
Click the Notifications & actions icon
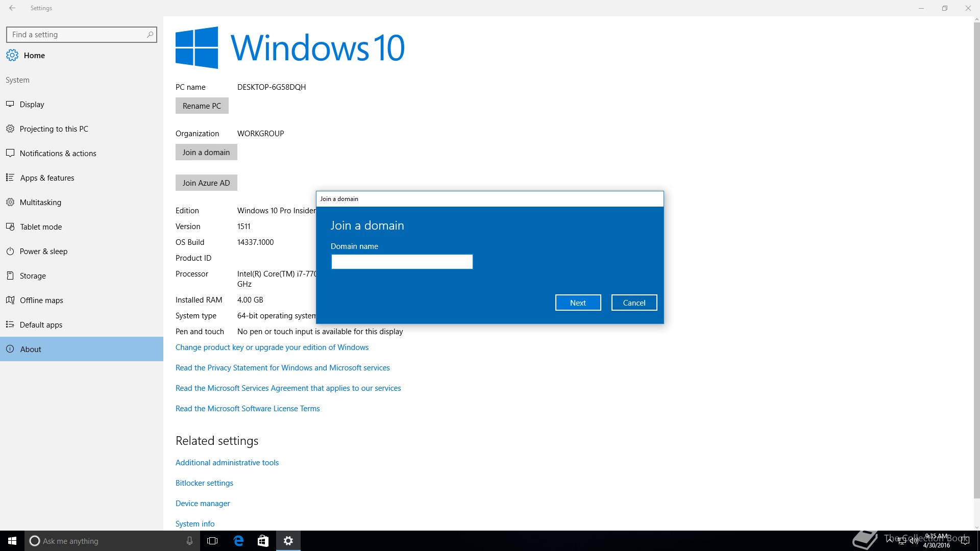click(10, 153)
